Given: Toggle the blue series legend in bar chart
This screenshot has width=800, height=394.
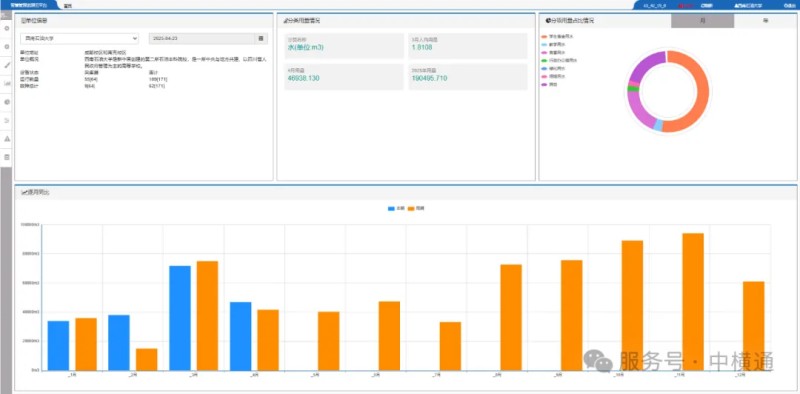Looking at the screenshot, I should click(396, 209).
